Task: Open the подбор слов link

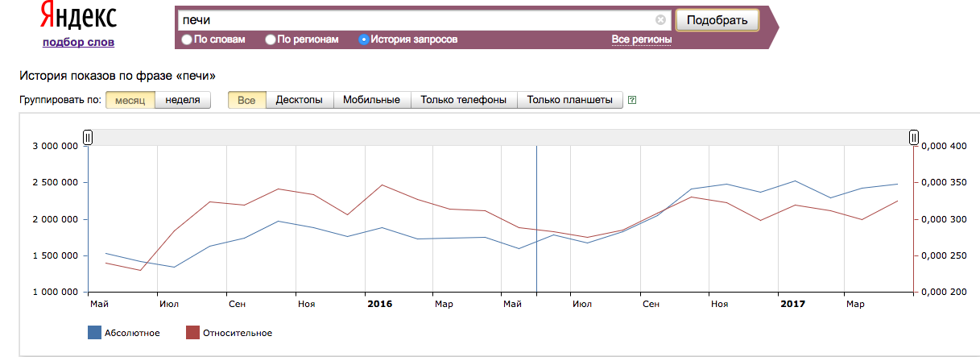Action: 78,42
